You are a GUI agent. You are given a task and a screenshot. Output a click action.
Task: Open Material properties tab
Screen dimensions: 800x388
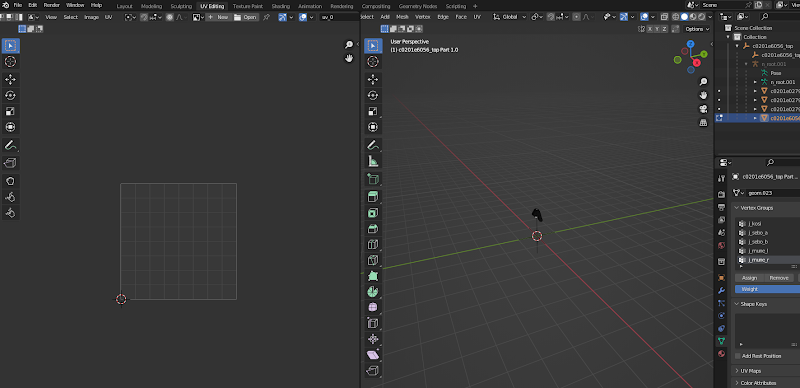721,353
